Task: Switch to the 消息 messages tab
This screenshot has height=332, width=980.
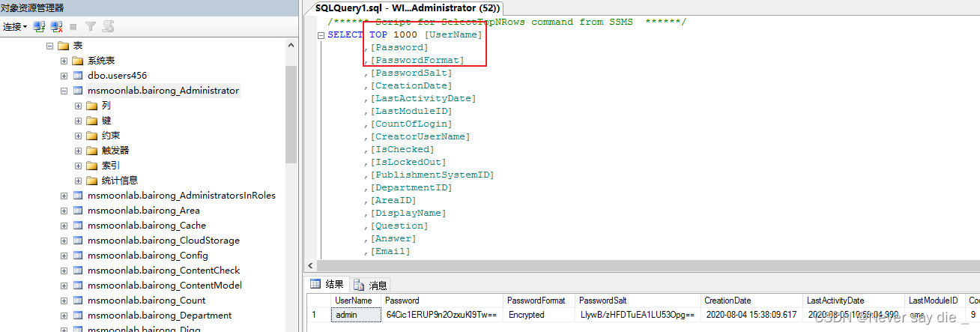Action: [370, 285]
